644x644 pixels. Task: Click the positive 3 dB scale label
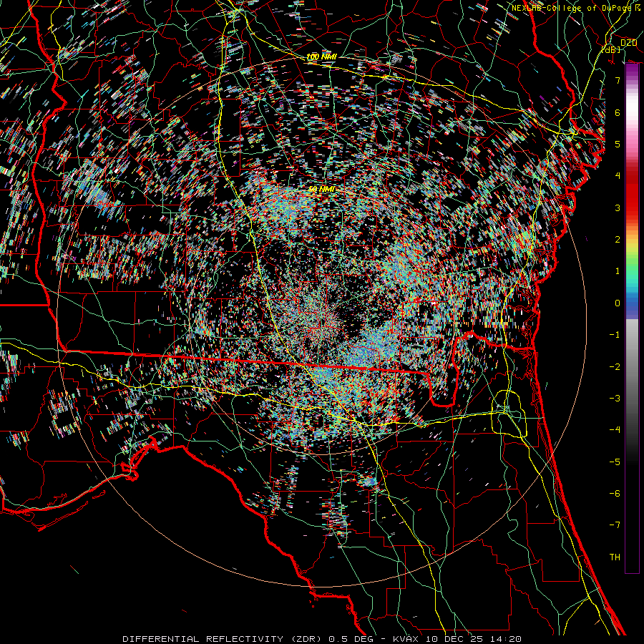[618, 208]
